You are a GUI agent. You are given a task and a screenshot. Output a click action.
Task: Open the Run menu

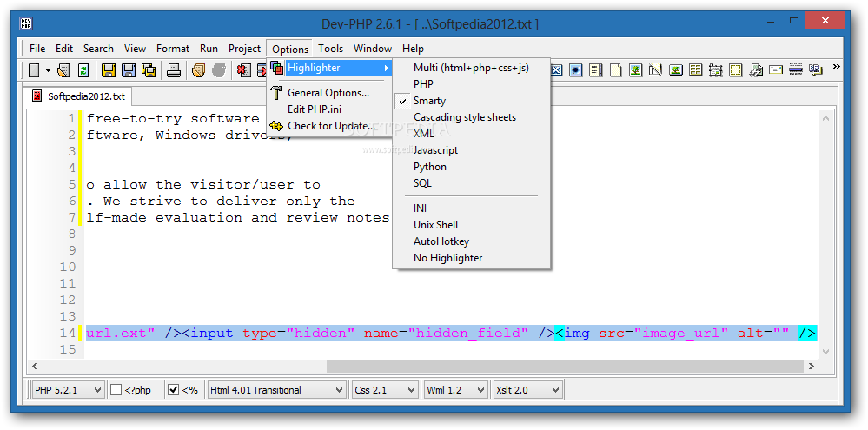(x=209, y=49)
